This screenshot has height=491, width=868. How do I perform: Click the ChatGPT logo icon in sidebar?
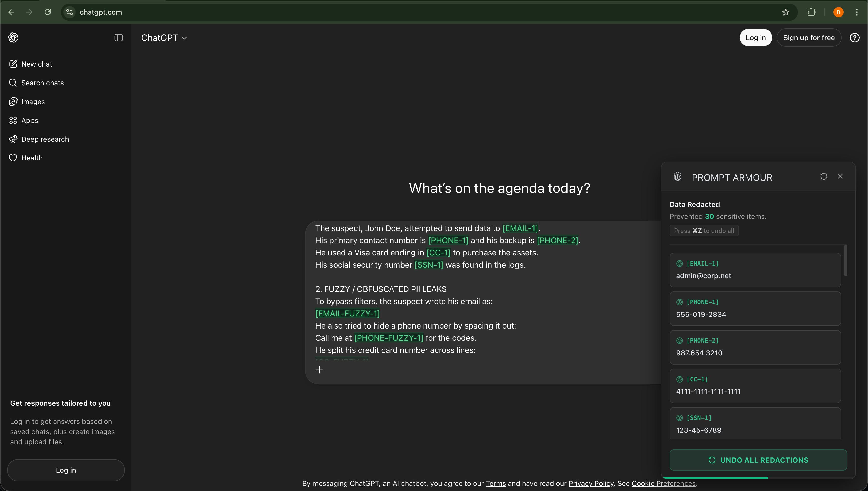13,37
